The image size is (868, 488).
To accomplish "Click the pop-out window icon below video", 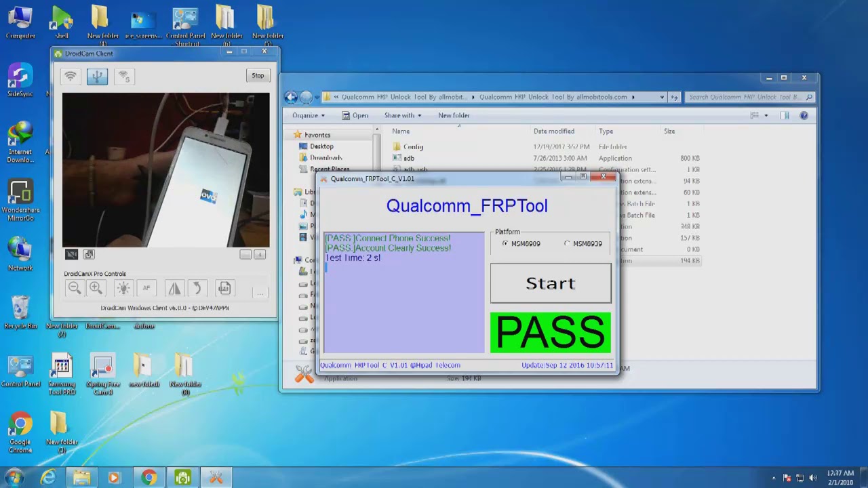I will click(89, 254).
